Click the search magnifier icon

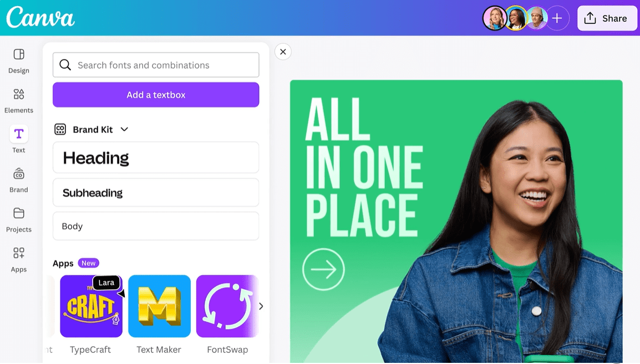pyautogui.click(x=65, y=65)
